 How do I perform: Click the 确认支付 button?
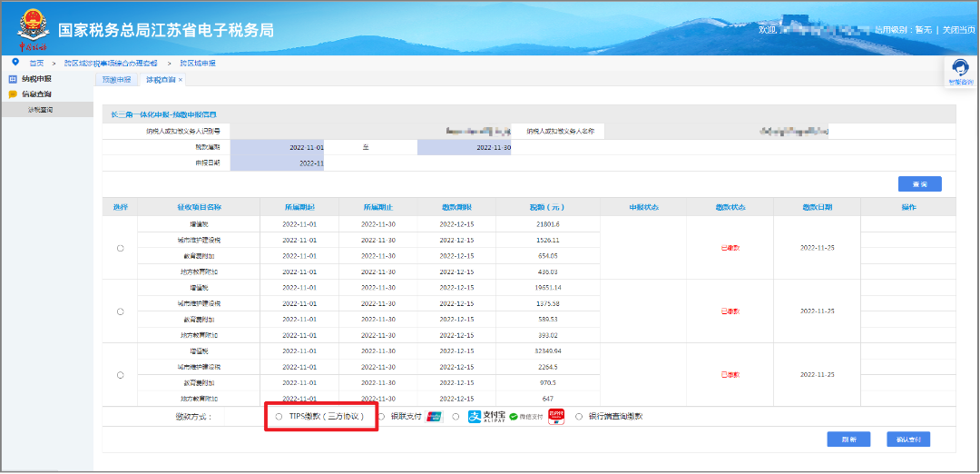pyautogui.click(x=908, y=439)
